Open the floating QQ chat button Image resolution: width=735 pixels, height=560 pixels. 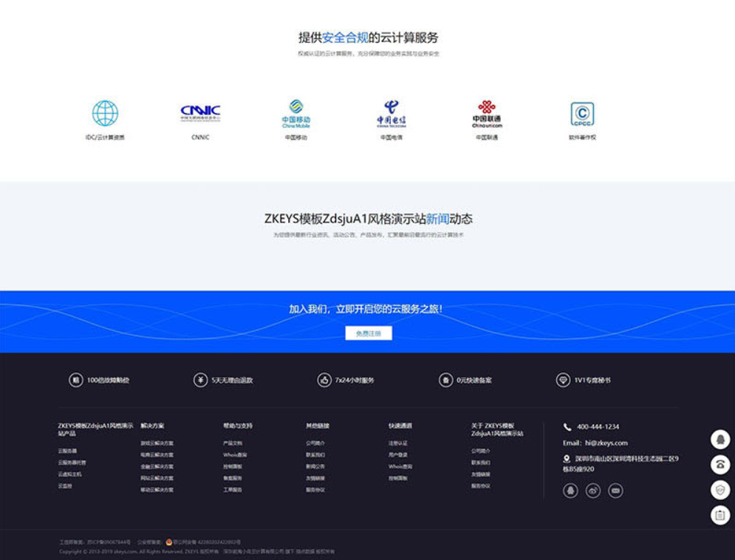720,440
